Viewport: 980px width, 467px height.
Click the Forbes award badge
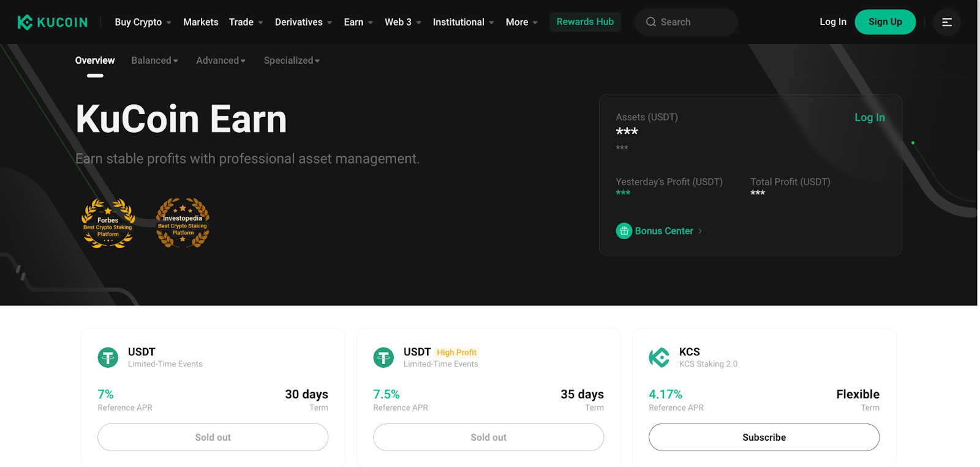pyautogui.click(x=108, y=224)
